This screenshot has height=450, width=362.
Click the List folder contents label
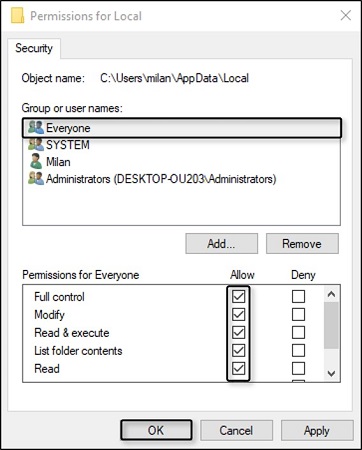point(78,351)
